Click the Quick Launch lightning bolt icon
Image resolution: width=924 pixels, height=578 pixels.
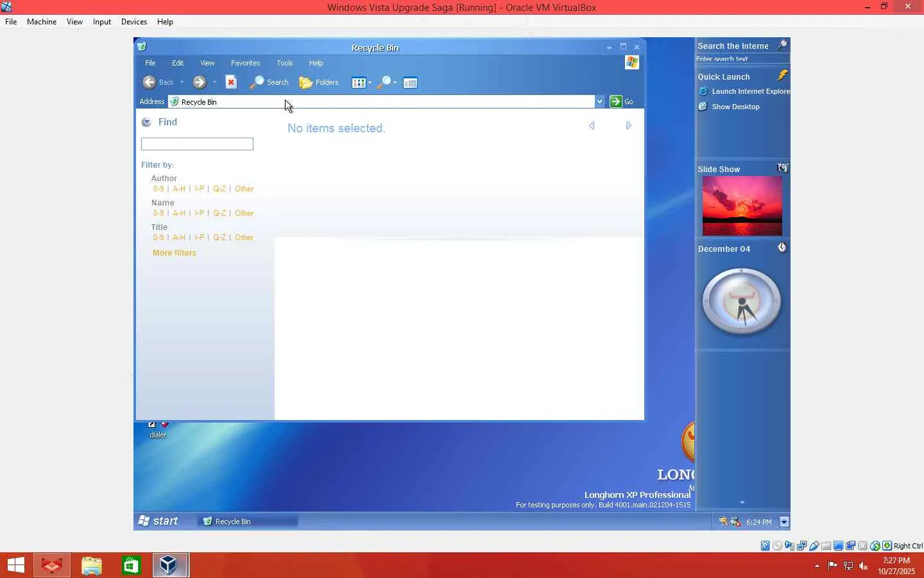(782, 75)
